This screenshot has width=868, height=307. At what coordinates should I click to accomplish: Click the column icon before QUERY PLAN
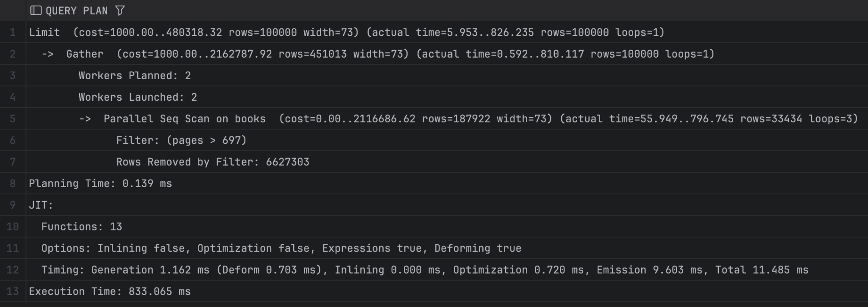click(x=36, y=11)
